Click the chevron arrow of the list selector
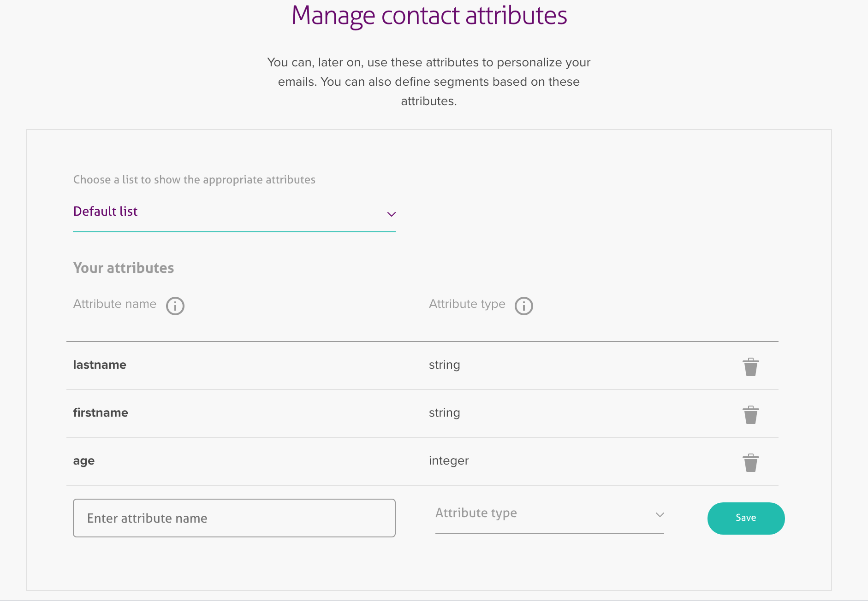 point(392,214)
